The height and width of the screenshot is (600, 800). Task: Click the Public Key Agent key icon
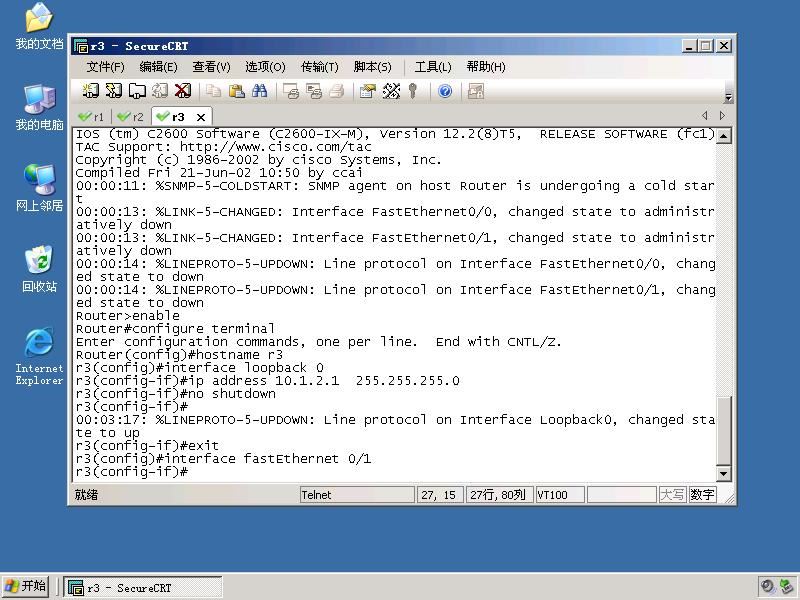click(413, 91)
